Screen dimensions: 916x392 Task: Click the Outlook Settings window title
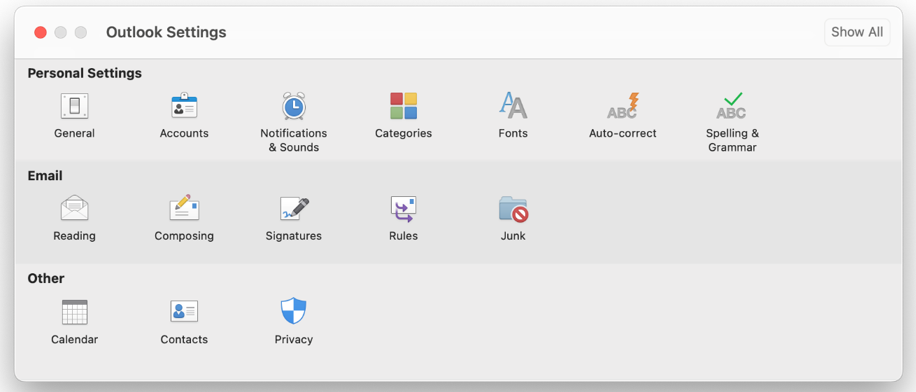click(x=166, y=32)
